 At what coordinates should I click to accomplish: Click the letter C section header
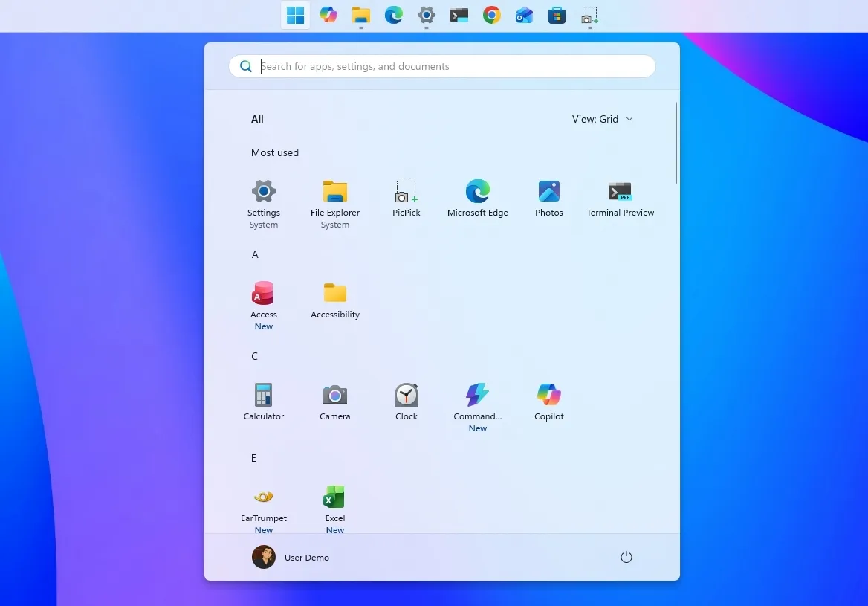(255, 356)
